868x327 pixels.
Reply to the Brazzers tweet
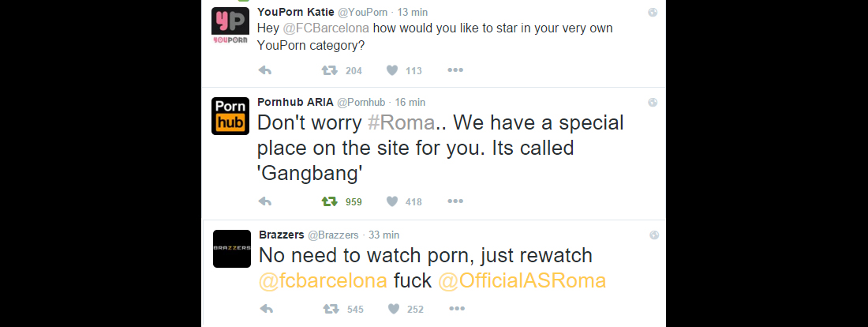click(x=266, y=309)
